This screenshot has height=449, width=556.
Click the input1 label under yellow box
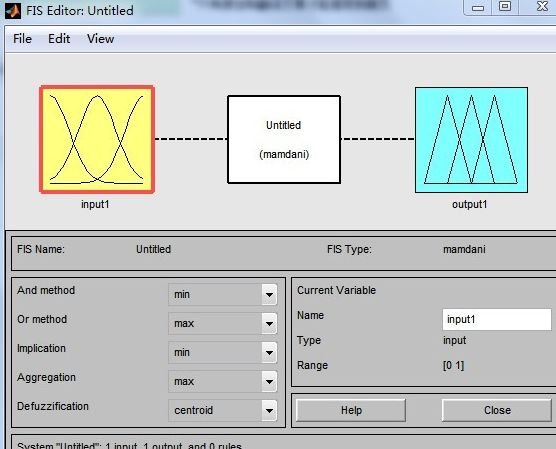pyautogui.click(x=95, y=204)
